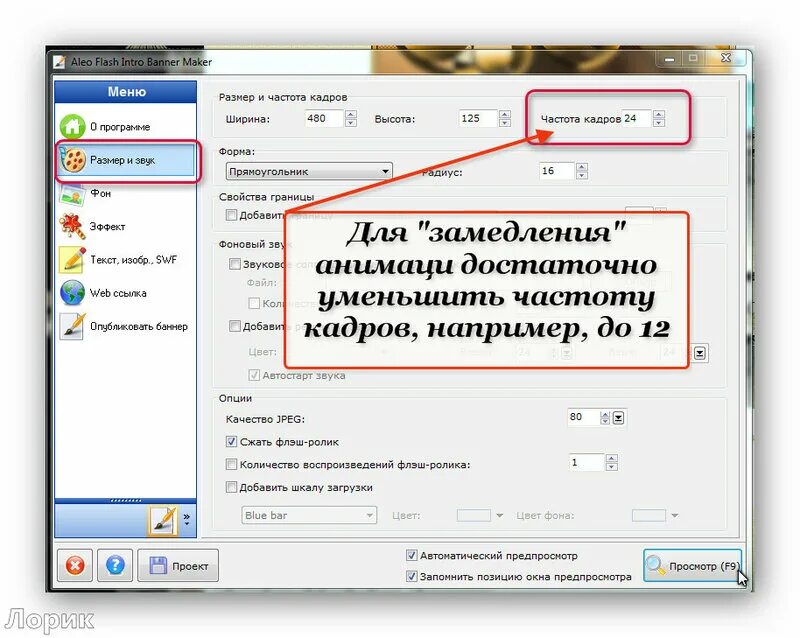Open the Web ссылка globe icon
The width and height of the screenshot is (800, 638).
72,292
